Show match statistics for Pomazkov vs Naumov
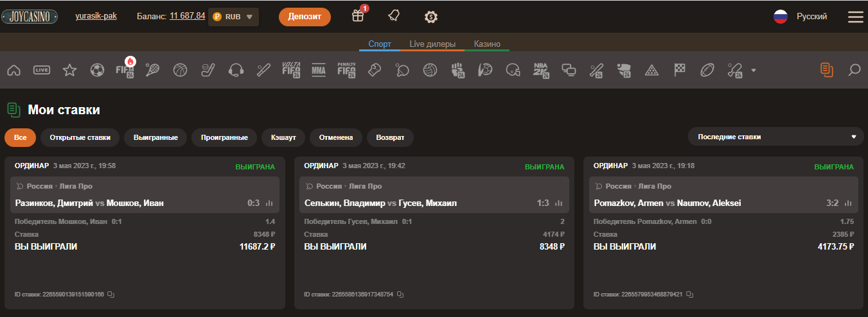Image resolution: width=868 pixels, height=317 pixels. coord(848,203)
